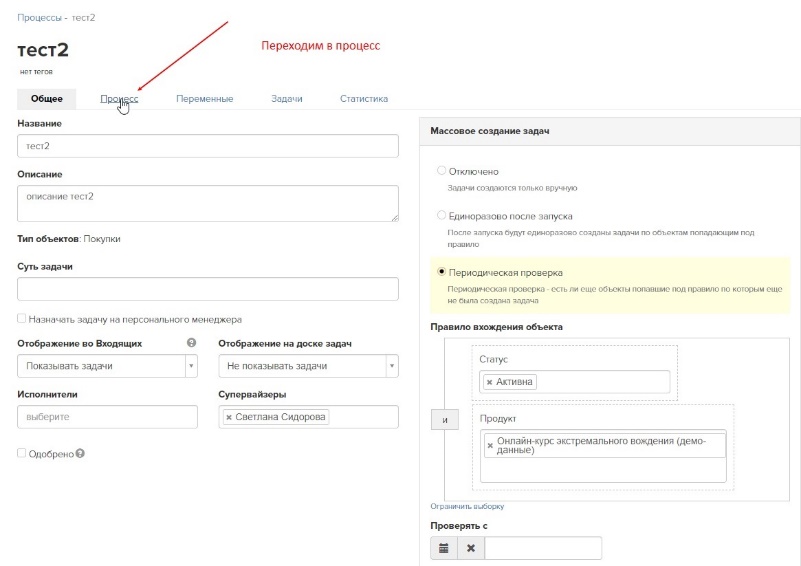Open the Исполнители selector

(107, 417)
